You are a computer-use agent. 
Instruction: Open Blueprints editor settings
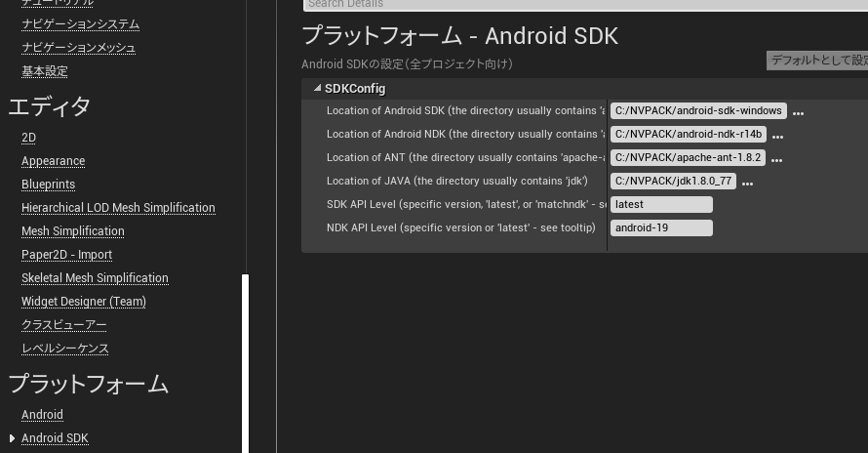point(48,185)
